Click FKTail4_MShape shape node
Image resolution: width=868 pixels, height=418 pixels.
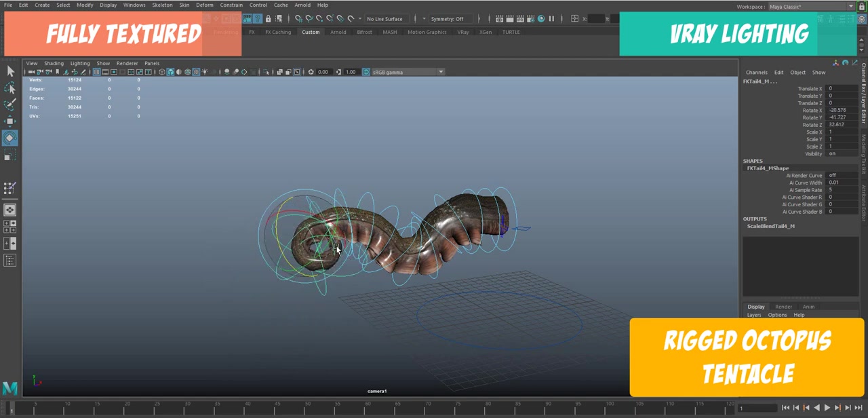(768, 168)
